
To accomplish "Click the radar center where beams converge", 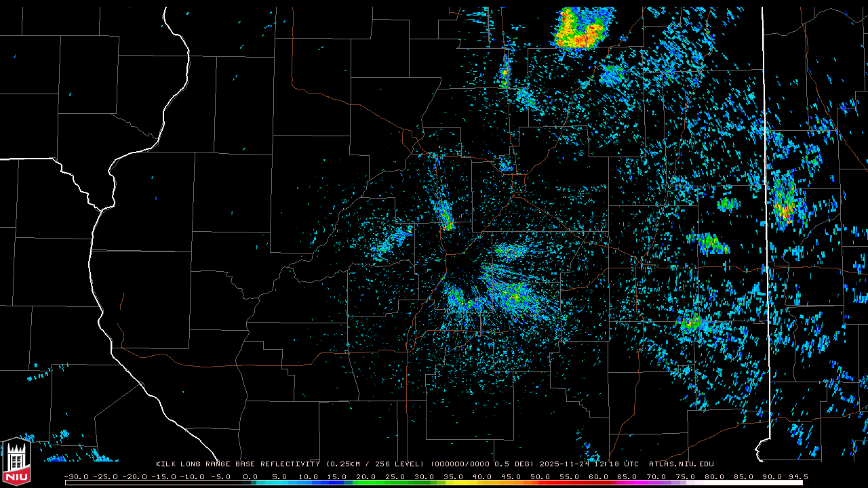I will tap(468, 271).
